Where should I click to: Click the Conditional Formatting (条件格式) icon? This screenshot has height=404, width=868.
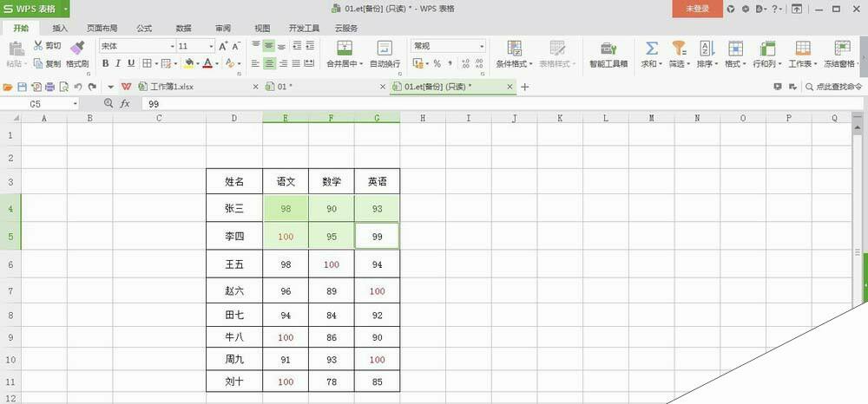514,48
